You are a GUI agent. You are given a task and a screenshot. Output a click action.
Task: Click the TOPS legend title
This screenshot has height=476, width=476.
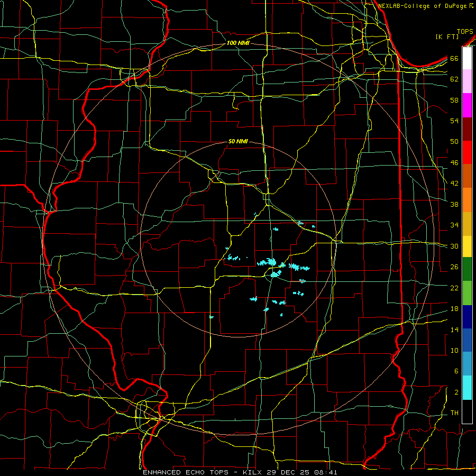click(465, 32)
